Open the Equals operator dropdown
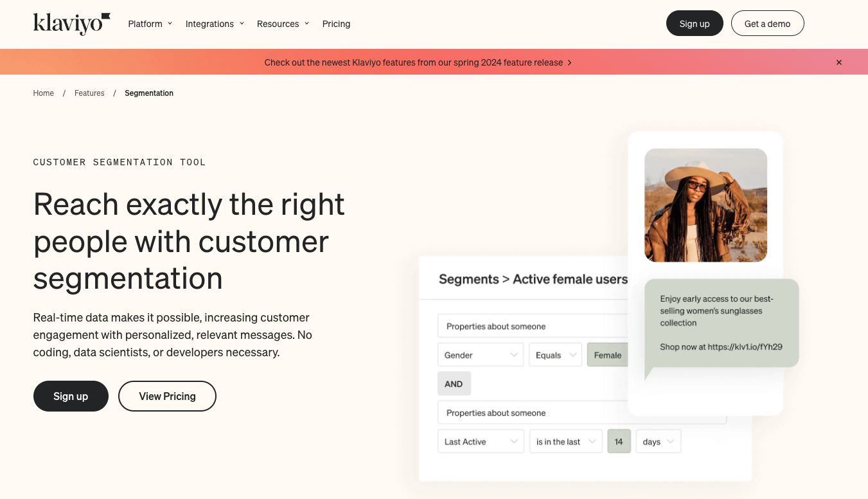The image size is (868, 499). 555,354
